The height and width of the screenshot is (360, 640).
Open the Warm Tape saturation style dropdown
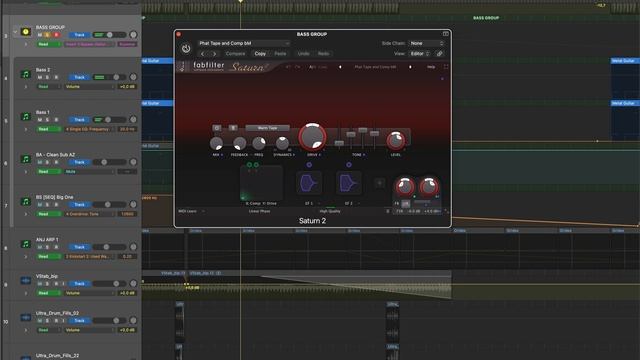267,128
